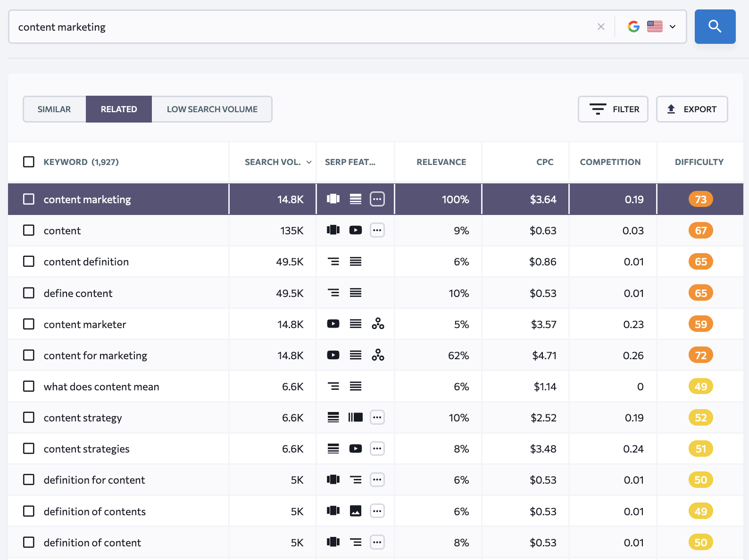Select the content for marketing row checkbox
The width and height of the screenshot is (749, 560).
29,355
